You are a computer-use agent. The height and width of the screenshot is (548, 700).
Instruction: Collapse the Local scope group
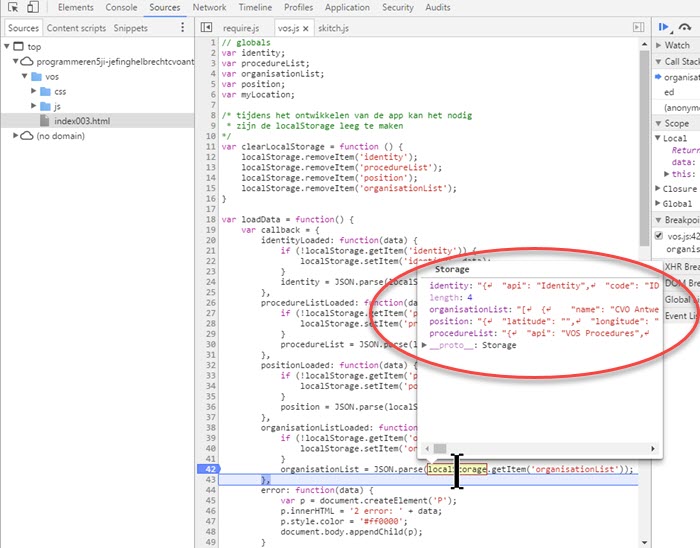tap(658, 138)
